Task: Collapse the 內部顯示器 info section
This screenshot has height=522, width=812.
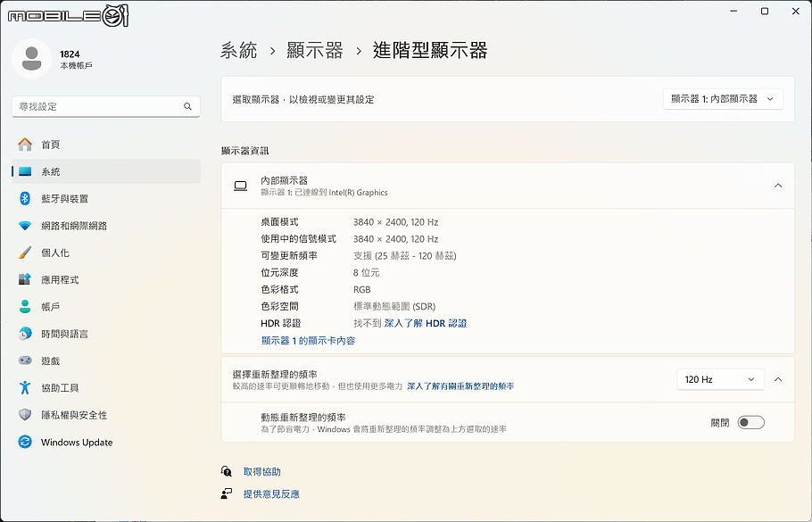Action: (x=778, y=186)
